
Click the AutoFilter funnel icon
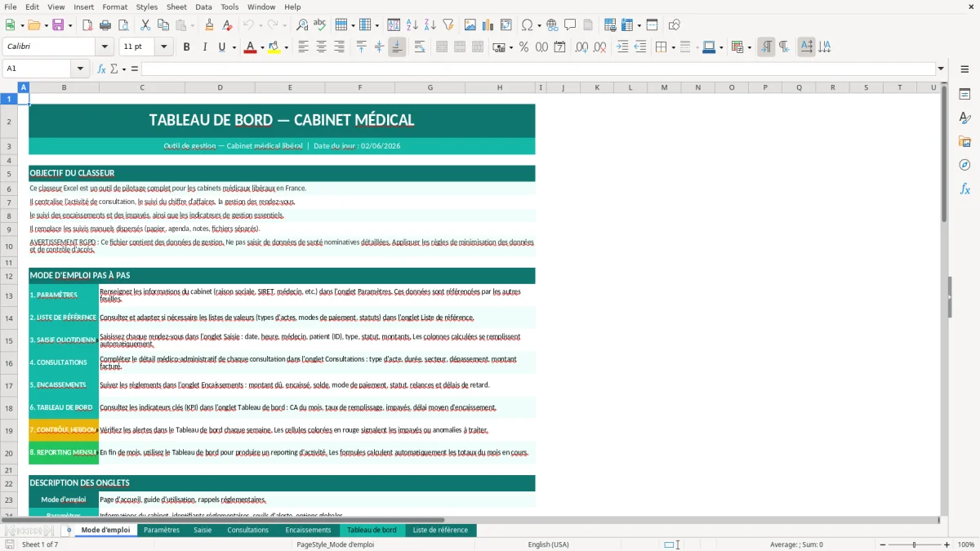pyautogui.click(x=448, y=25)
